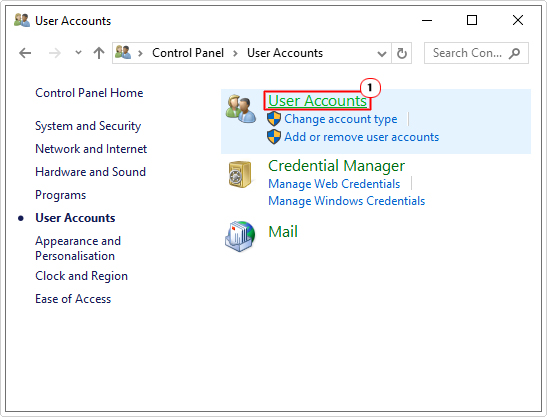Open Credential Manager heading
This screenshot has height=417, width=547.
click(x=336, y=166)
